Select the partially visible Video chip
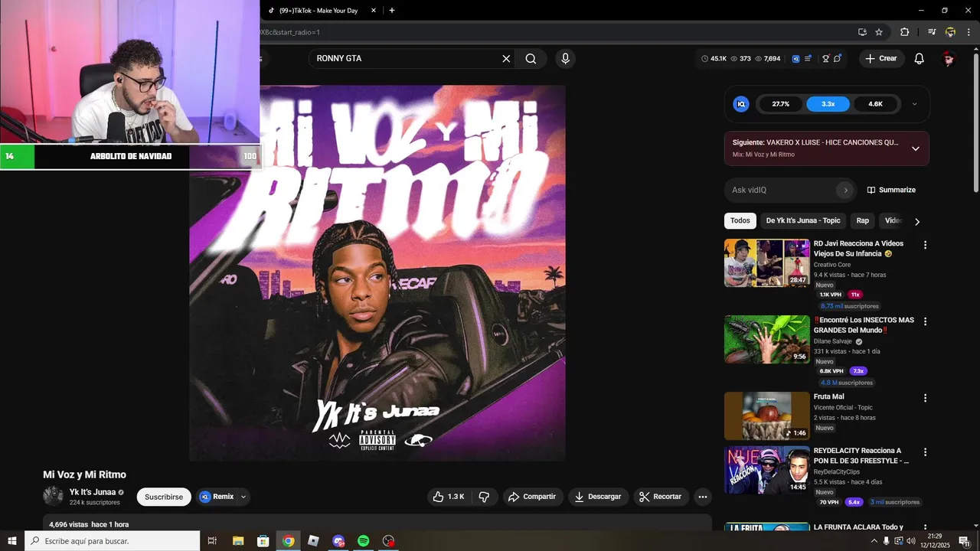This screenshot has height=551, width=980. tap(891, 220)
